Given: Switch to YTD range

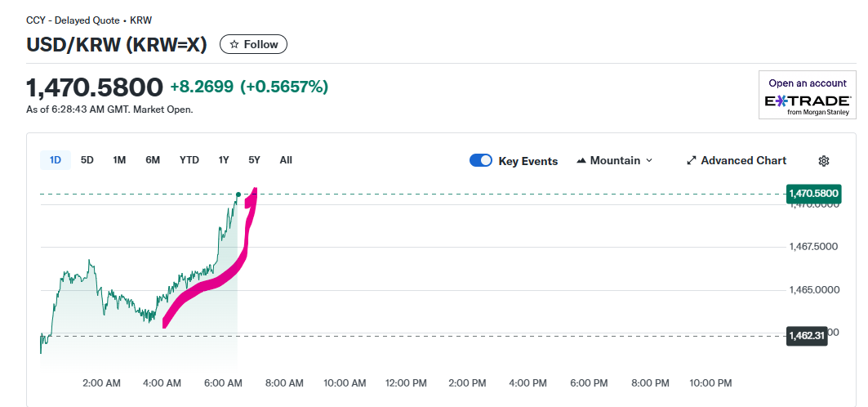Looking at the screenshot, I should [x=189, y=160].
